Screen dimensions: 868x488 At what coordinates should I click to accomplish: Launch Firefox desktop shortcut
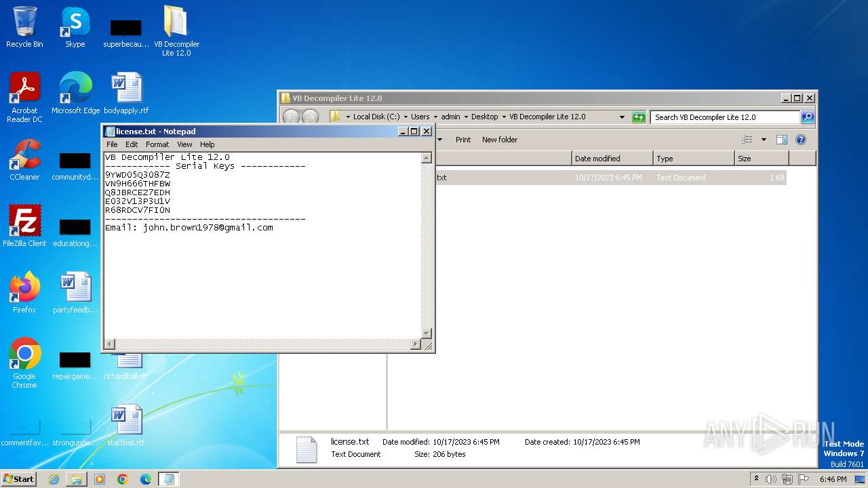pyautogui.click(x=24, y=292)
